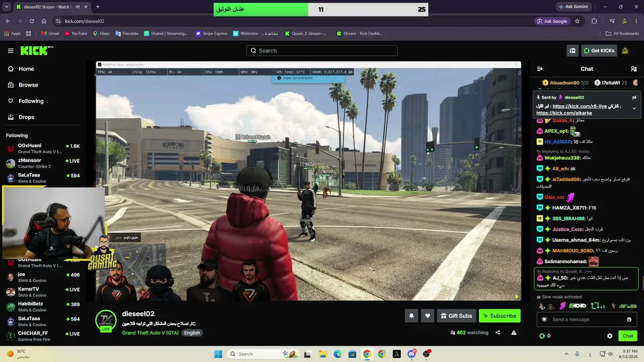Open zMansoor channel in sidebar
The width and height of the screenshot is (644, 362).
pos(43,163)
